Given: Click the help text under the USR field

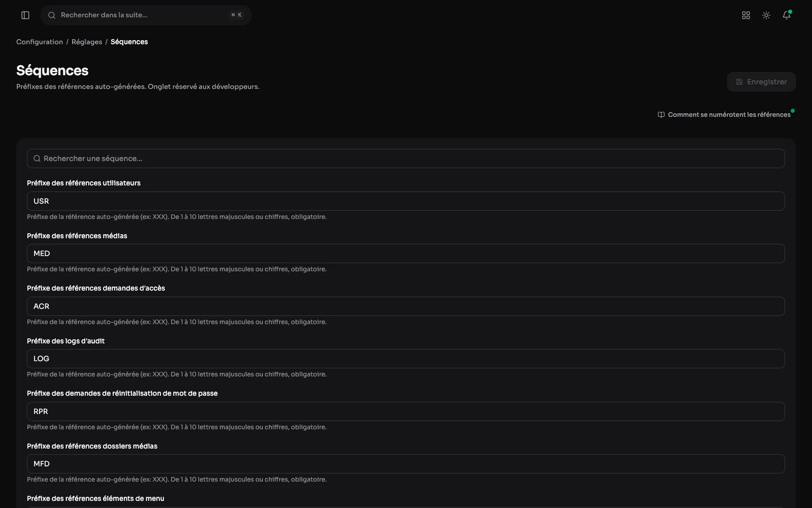Looking at the screenshot, I should pos(177,217).
